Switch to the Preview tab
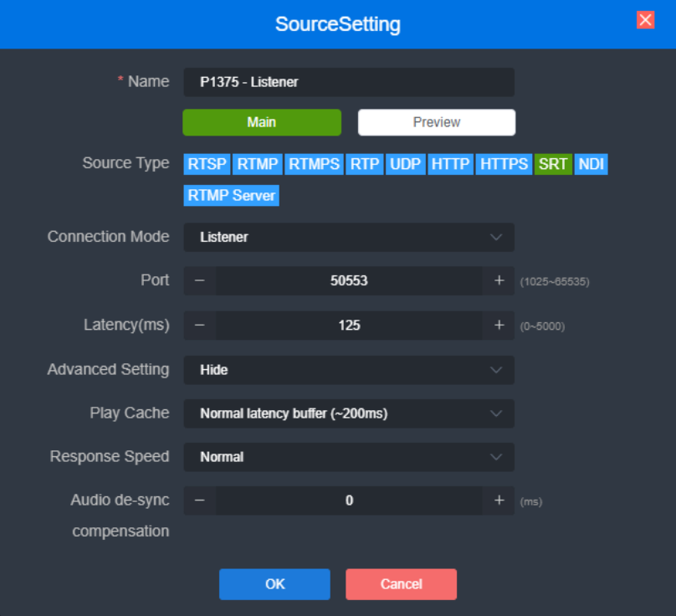The width and height of the screenshot is (676, 616). (436, 122)
